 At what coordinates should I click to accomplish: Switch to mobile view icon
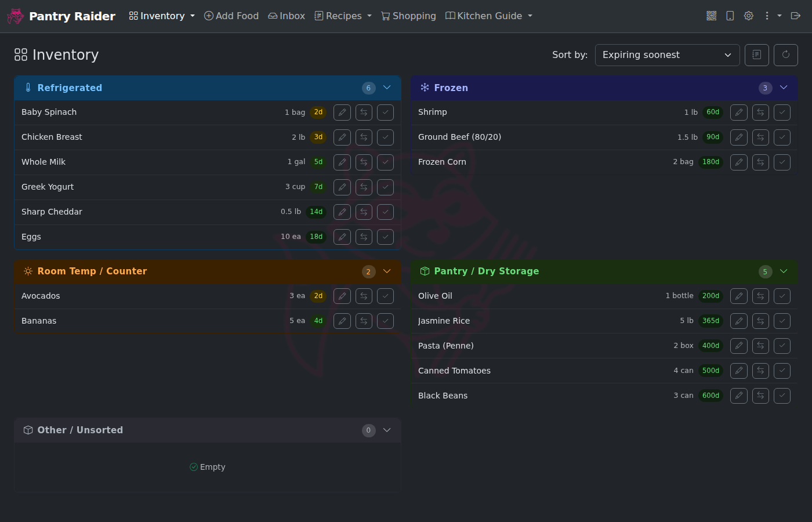click(730, 16)
